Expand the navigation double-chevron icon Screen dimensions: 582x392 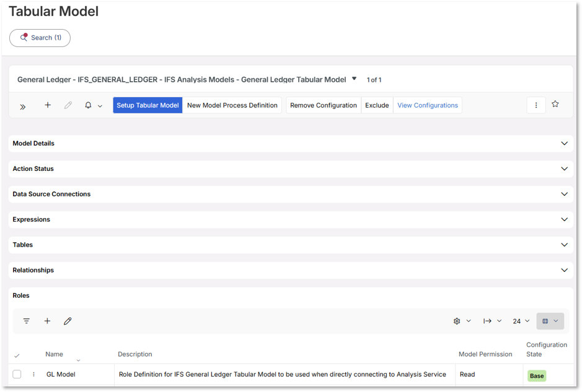tap(23, 107)
